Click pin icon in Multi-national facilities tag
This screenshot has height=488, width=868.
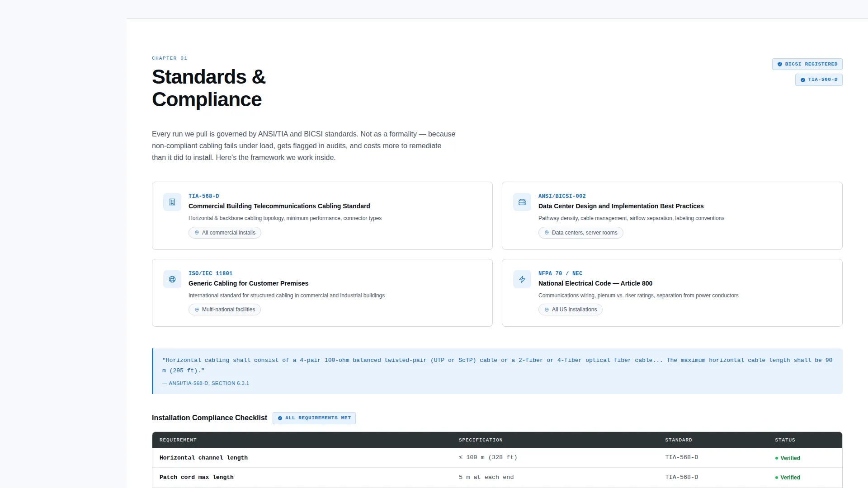(197, 310)
